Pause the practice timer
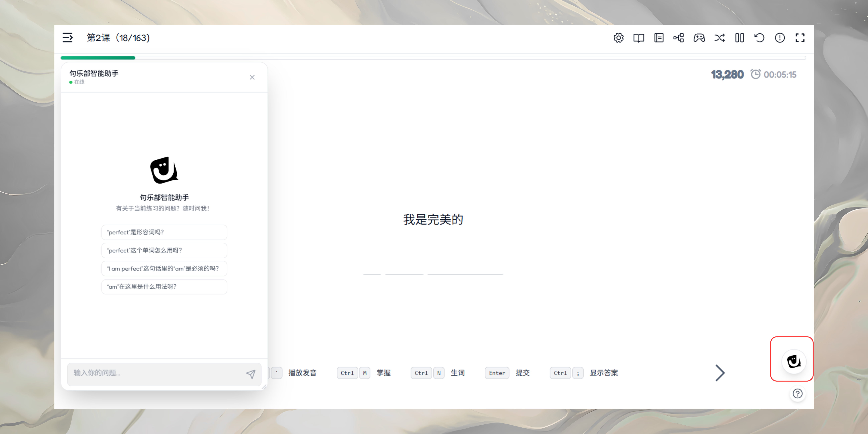Screen dimensions: 868x434 (739, 38)
